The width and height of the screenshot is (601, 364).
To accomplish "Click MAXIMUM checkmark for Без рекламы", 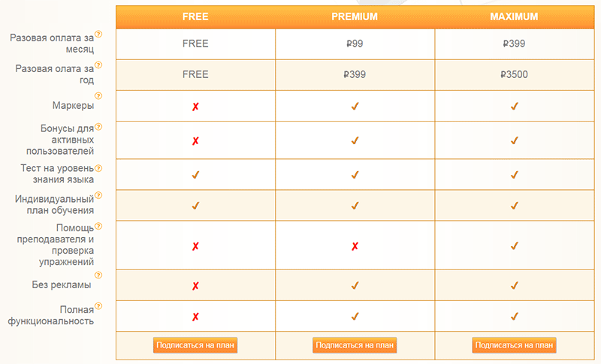I will 515,285.
